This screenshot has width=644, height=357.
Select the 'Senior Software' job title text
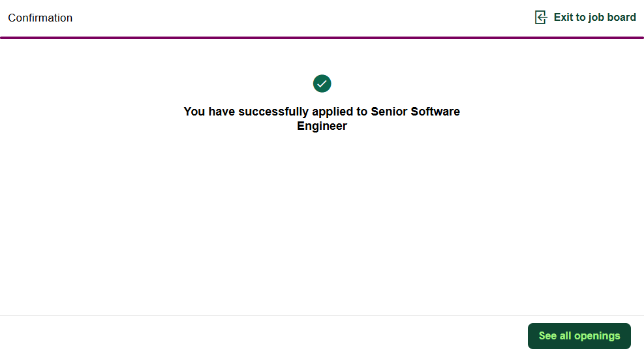[415, 112]
